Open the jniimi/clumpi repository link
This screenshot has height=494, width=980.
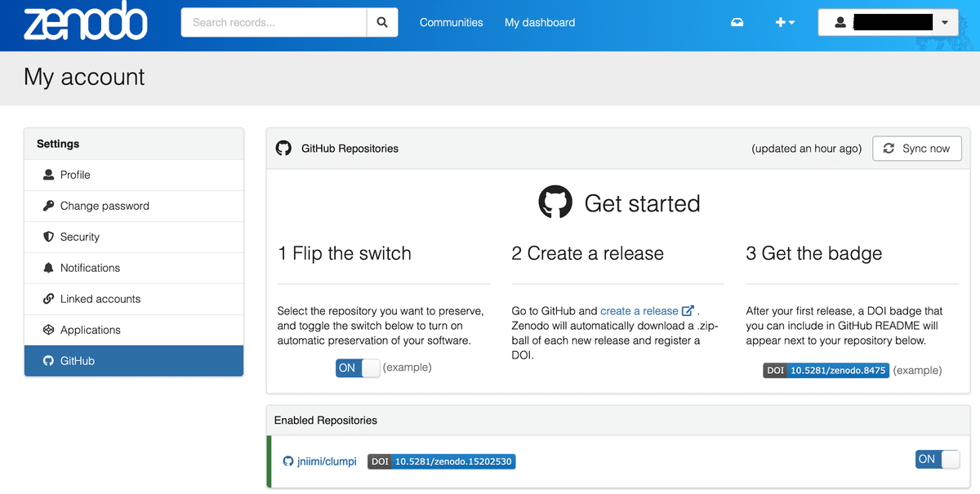pyautogui.click(x=325, y=461)
